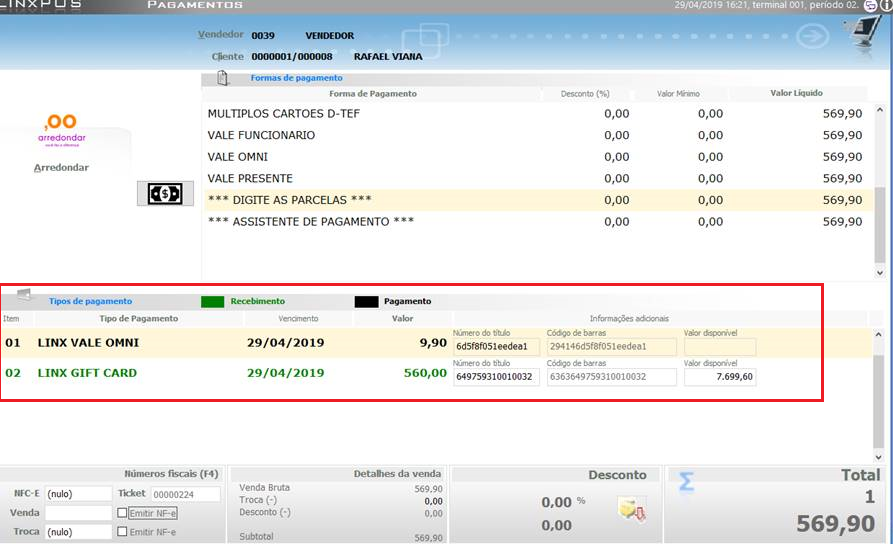Click client code 0000001/000008
The width and height of the screenshot is (893, 544).
pyautogui.click(x=292, y=56)
